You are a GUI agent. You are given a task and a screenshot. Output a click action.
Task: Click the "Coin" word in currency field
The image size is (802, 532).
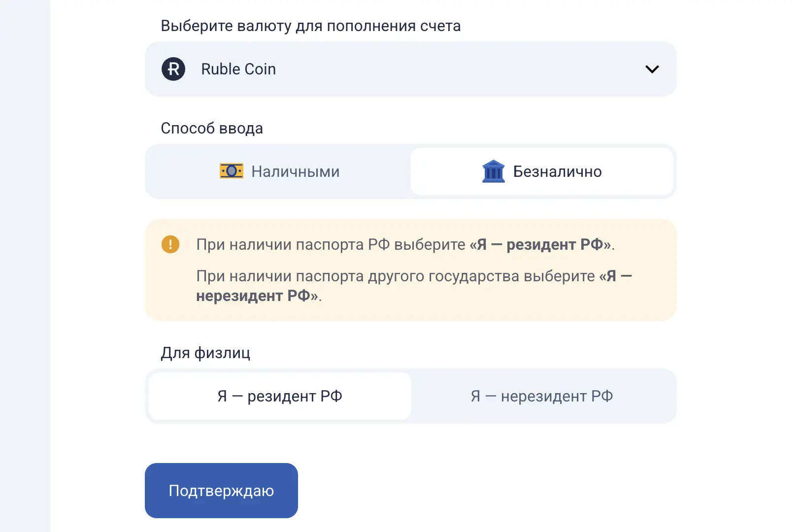pyautogui.click(x=260, y=69)
